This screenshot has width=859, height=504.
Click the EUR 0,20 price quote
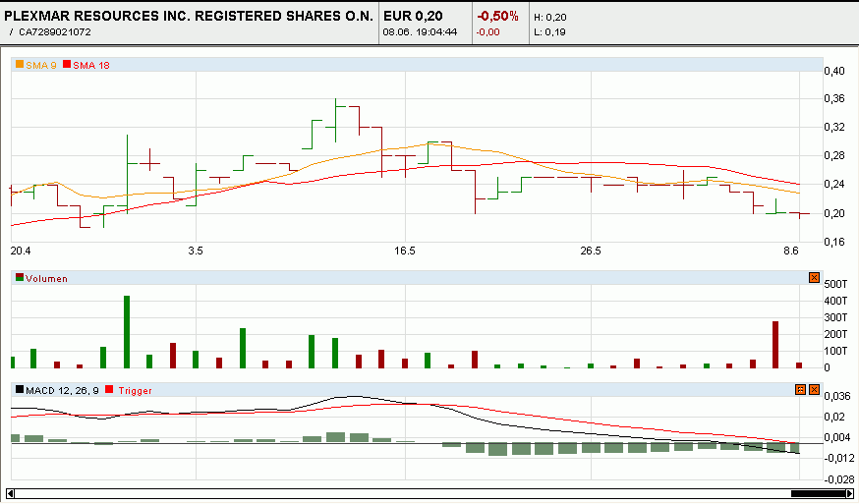412,17
